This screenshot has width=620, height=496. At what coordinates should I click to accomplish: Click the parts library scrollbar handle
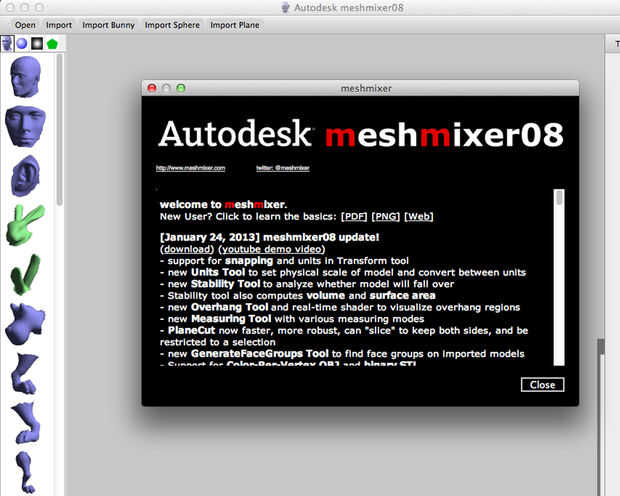pos(59,131)
